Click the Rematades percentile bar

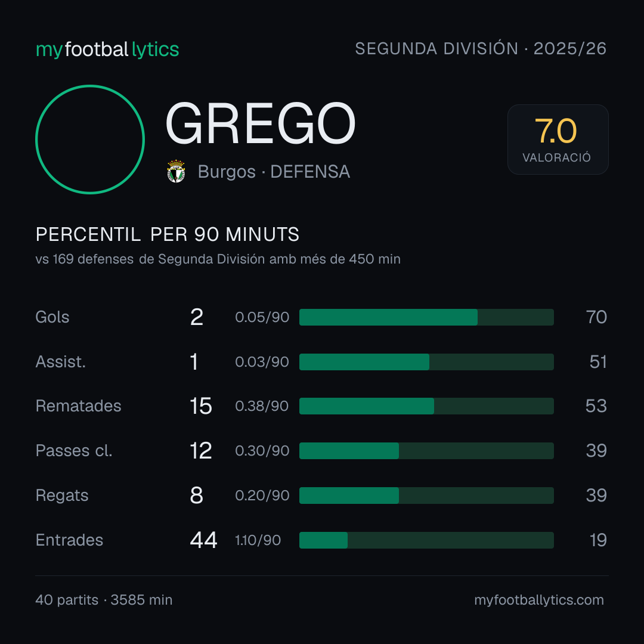(x=426, y=406)
